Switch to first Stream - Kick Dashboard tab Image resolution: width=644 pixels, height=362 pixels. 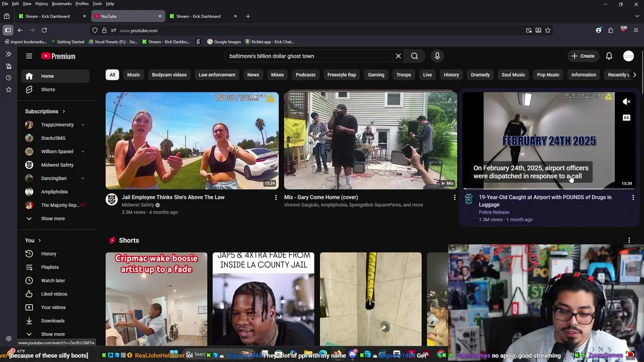pos(52,16)
